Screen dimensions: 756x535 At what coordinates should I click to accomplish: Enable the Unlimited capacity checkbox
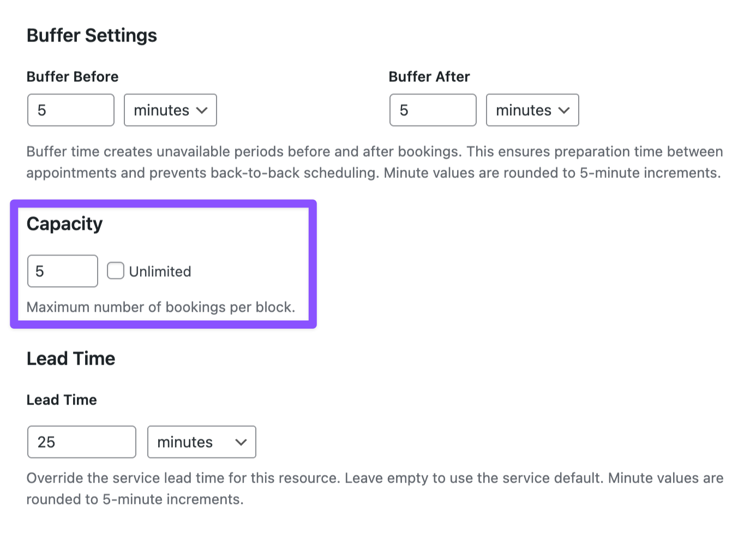coord(116,271)
